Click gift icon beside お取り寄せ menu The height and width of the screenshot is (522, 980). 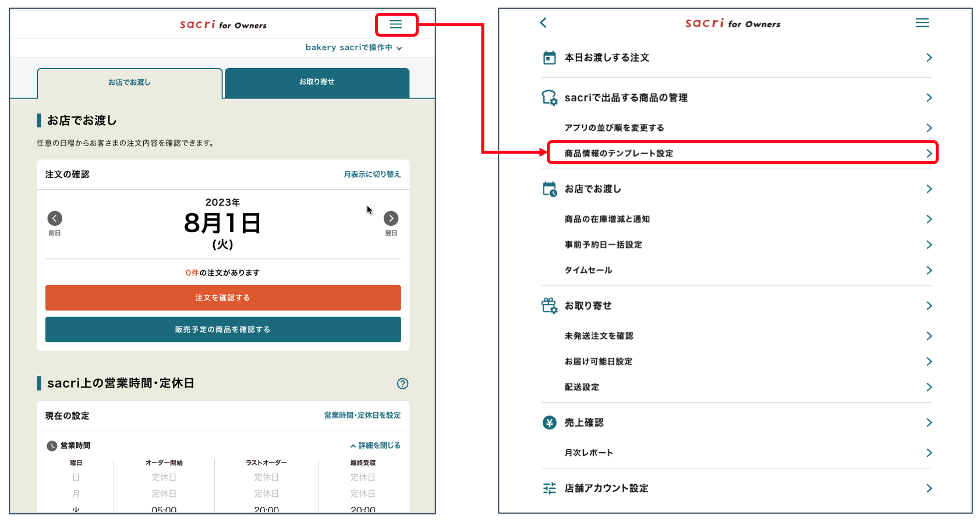[x=550, y=306]
